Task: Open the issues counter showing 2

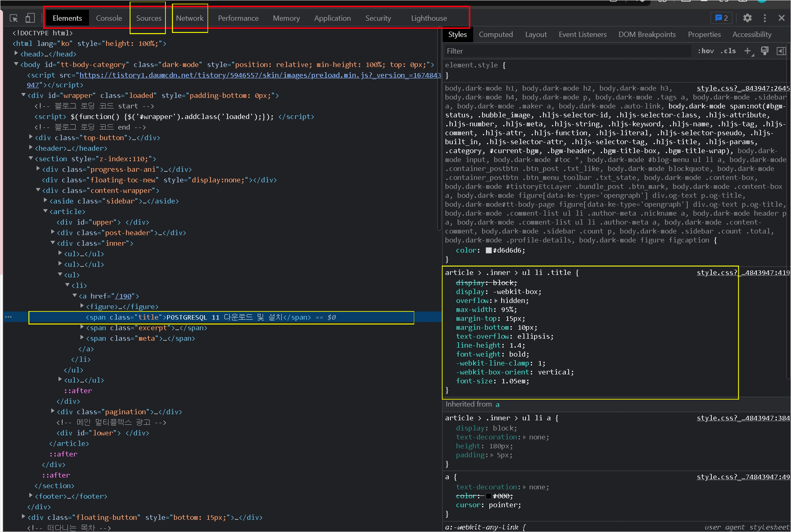Action: (721, 18)
